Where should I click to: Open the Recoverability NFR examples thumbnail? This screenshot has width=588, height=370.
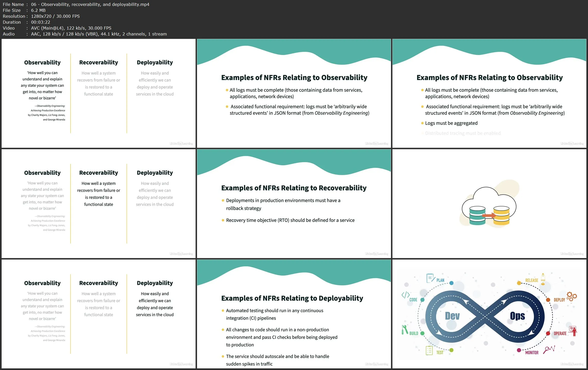[294, 203]
